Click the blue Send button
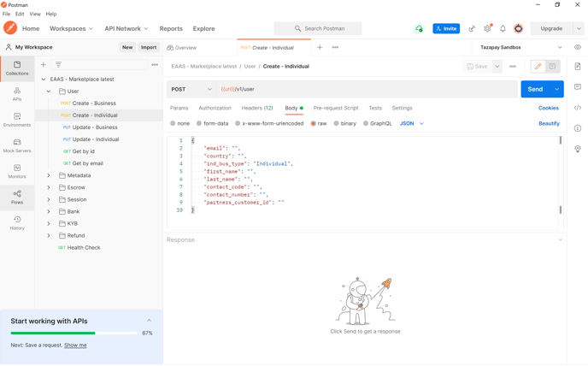 [x=536, y=89]
